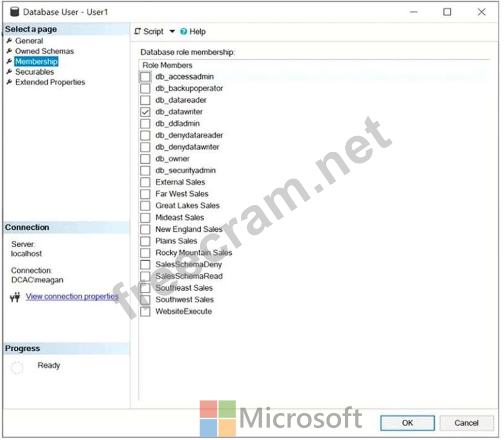The width and height of the screenshot is (504, 440).
Task: Tick the SalesSchemaRead role checkbox
Action: point(146,276)
